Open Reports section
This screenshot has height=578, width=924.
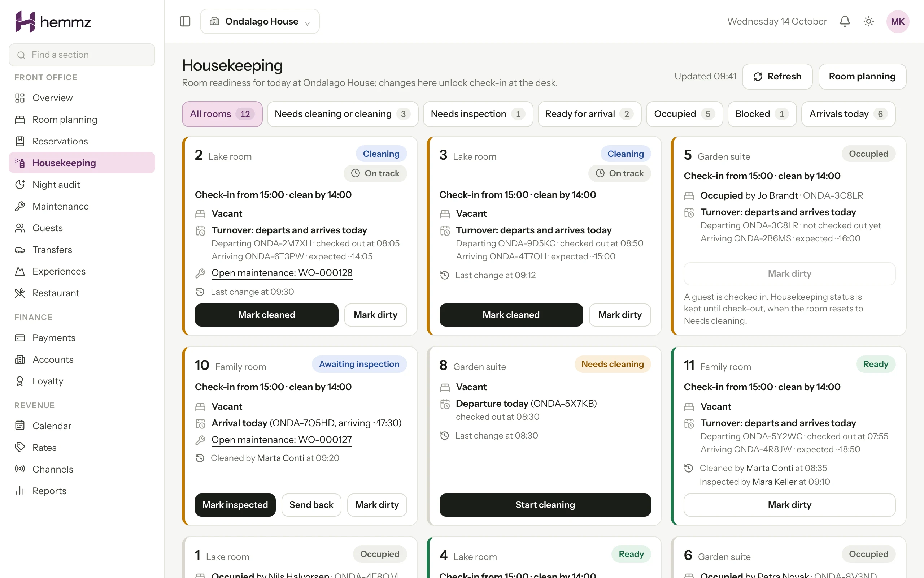coord(82,491)
